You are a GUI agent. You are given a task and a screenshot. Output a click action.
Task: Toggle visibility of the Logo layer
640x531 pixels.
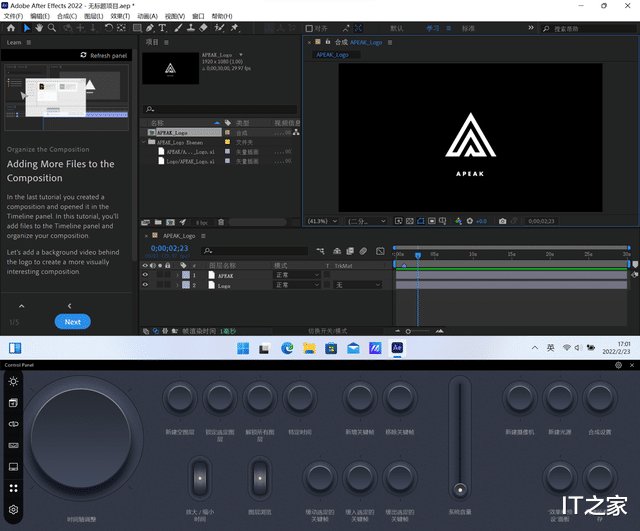(146, 285)
